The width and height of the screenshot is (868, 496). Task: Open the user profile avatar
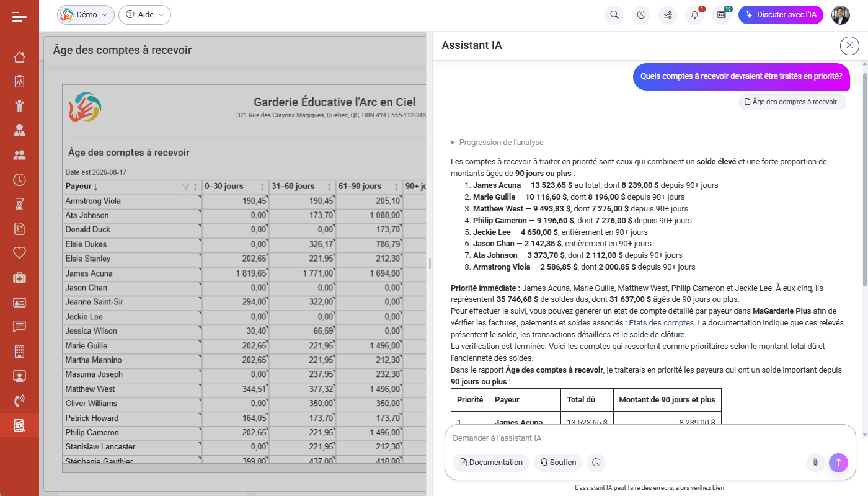click(841, 15)
